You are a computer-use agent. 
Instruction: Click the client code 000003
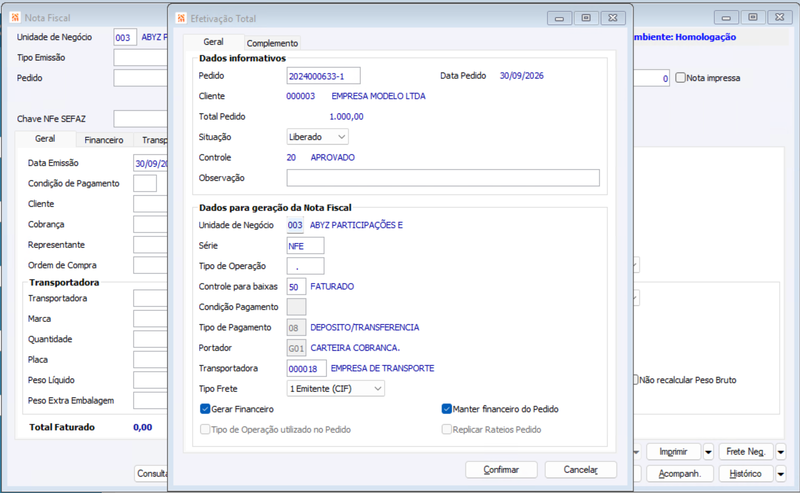point(300,96)
